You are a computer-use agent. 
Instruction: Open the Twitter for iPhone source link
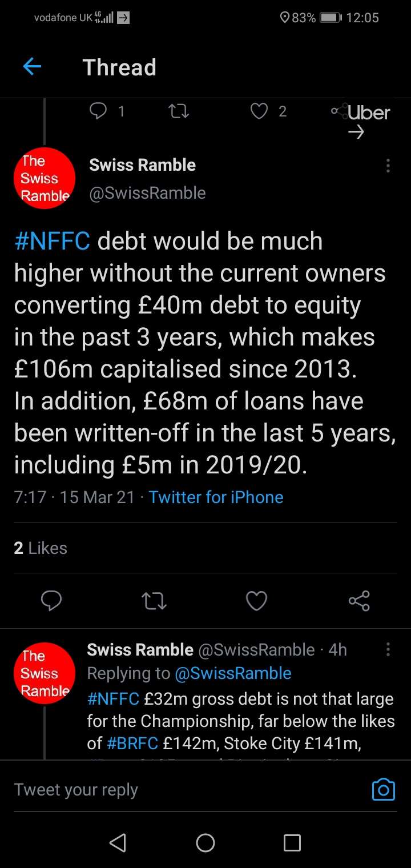(x=216, y=497)
